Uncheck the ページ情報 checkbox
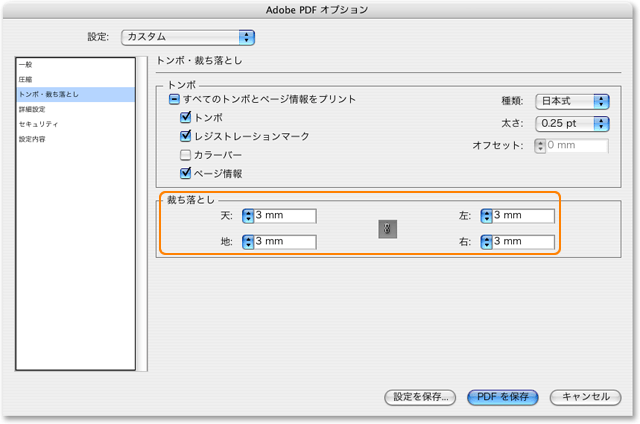The width and height of the screenshot is (640, 424). pos(185,174)
